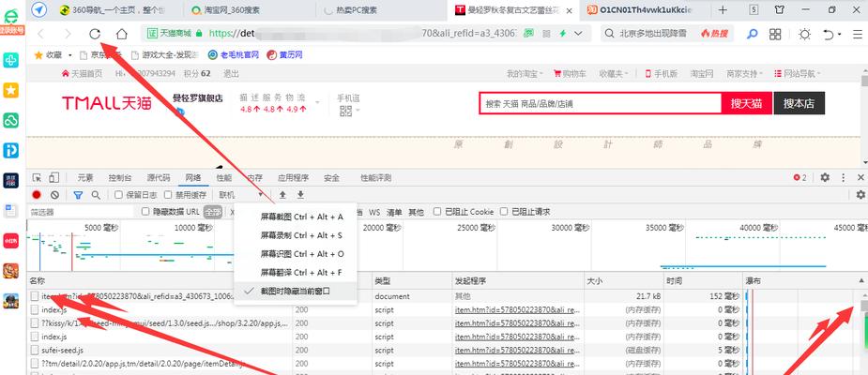Click the green lightning speed mode icon

tap(563, 34)
